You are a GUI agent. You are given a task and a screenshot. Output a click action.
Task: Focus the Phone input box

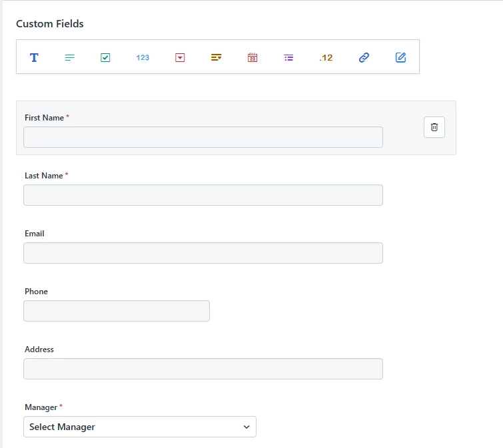coord(117,311)
